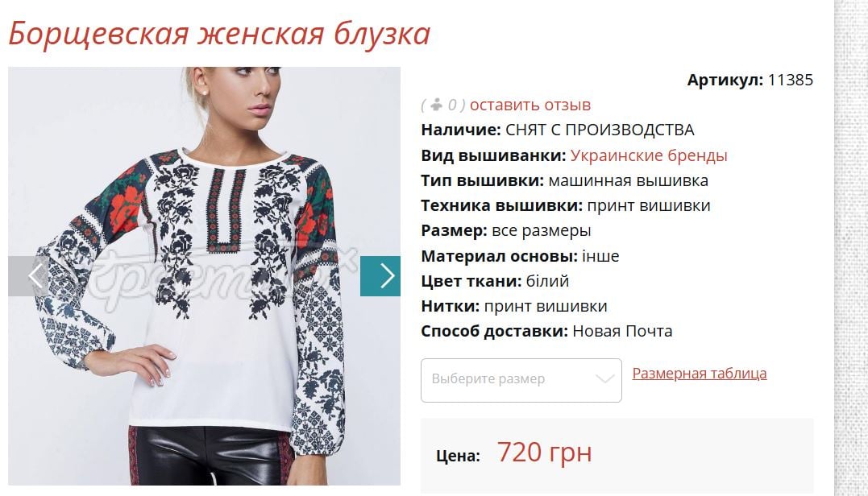The height and width of the screenshot is (496, 868).
Task: Click the fabric color value 'білий'
Action: pos(547,281)
